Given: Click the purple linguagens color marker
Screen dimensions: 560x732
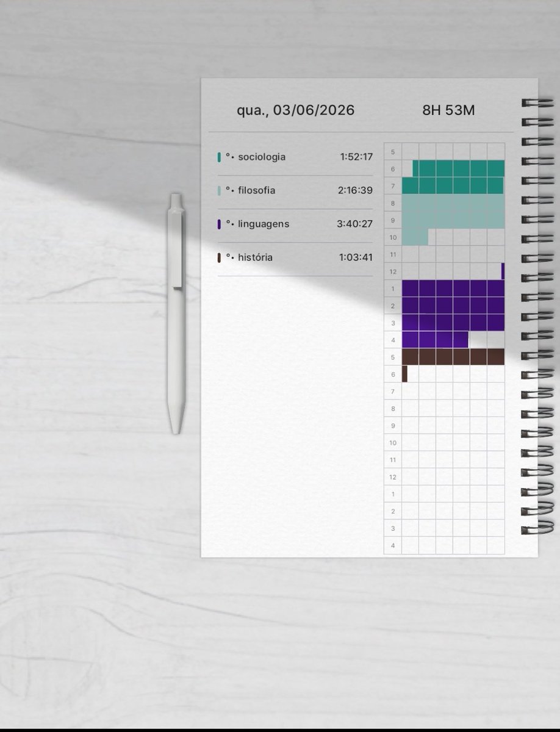Looking at the screenshot, I should tap(219, 224).
